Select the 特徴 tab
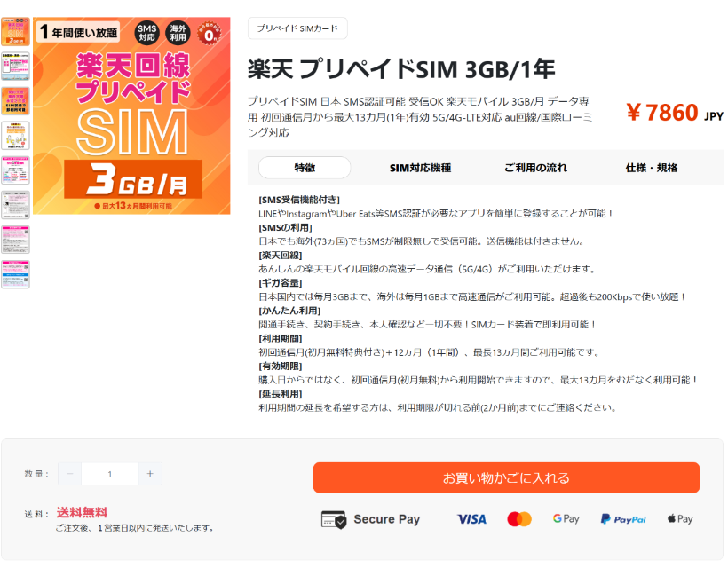The image size is (728, 568). click(x=305, y=168)
